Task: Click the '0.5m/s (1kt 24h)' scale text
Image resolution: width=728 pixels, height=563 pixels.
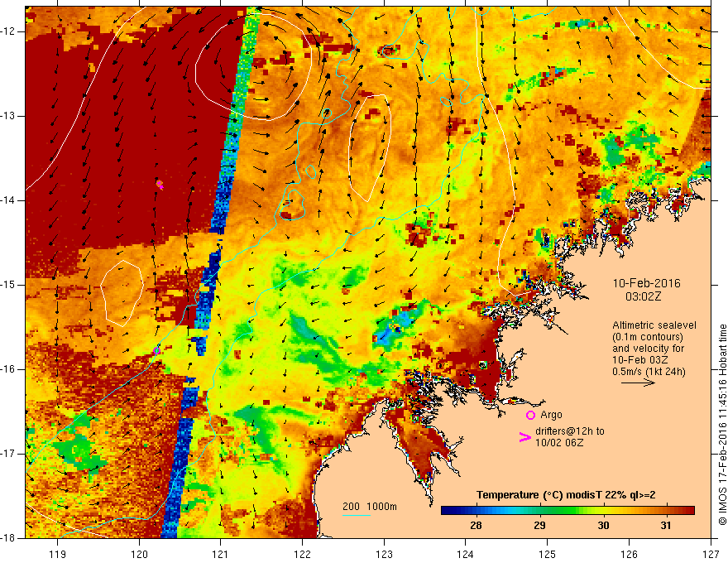Action: pos(649,372)
